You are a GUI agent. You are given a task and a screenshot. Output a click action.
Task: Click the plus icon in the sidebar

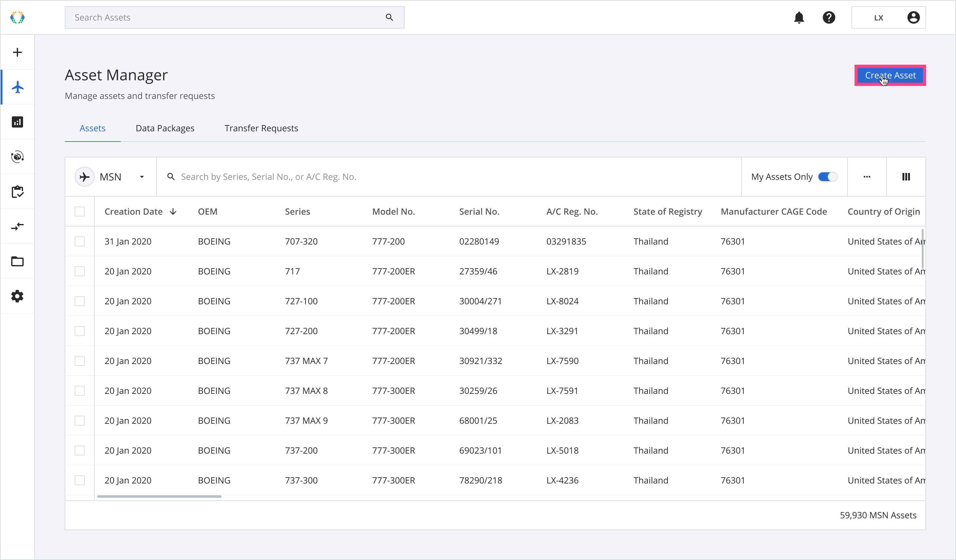tap(17, 52)
